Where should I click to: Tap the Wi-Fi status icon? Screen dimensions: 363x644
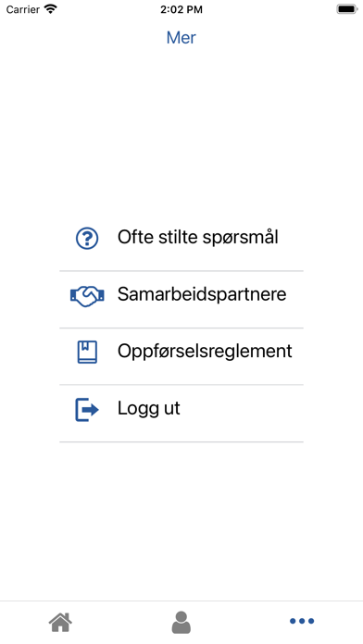coord(51,9)
